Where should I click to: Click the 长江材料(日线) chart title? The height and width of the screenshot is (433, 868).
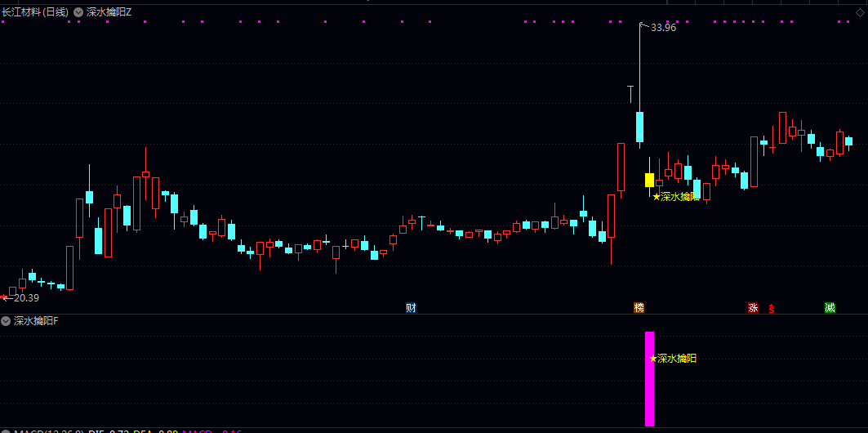tap(35, 12)
